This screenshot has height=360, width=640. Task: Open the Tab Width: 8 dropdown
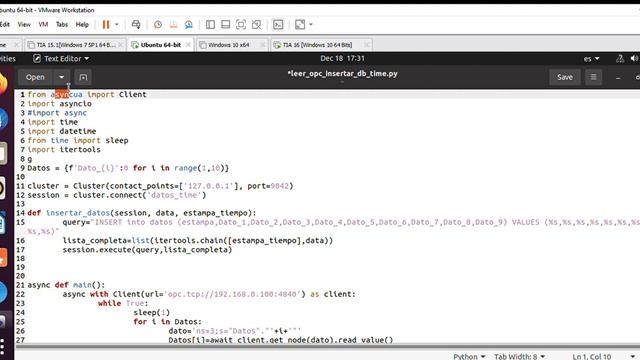(x=519, y=356)
